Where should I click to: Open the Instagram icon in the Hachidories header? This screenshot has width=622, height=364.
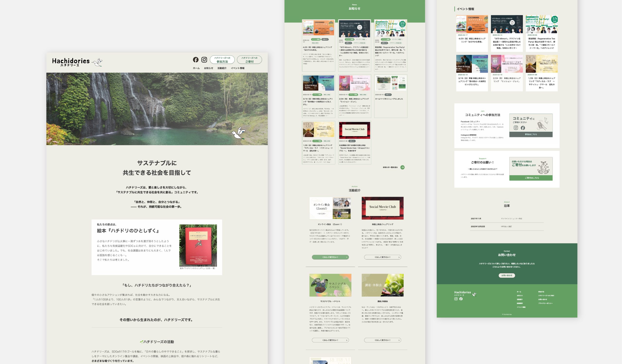click(x=204, y=60)
